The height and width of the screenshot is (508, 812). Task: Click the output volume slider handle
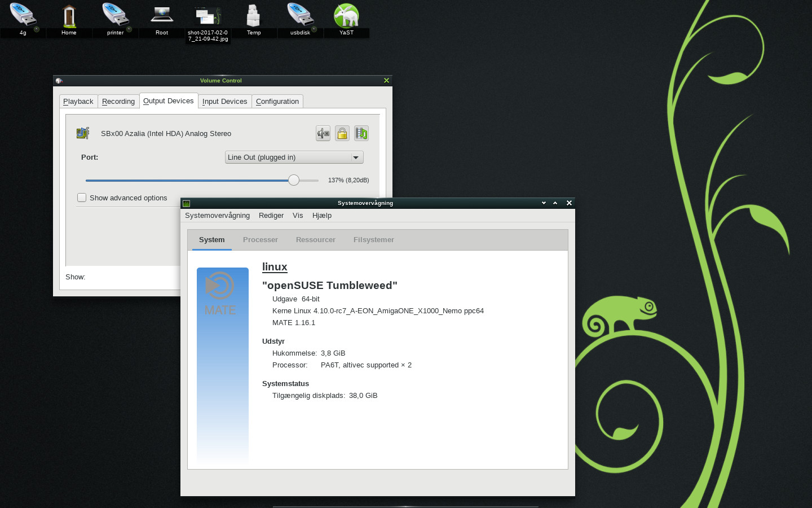[x=294, y=180]
